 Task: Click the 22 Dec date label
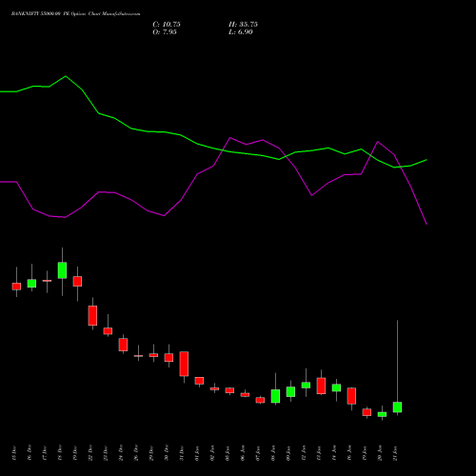(x=89, y=453)
